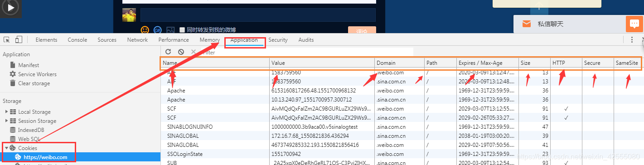Screen dimensions: 644x165
Task: Click the element inspector picker icon
Action: 7,40
